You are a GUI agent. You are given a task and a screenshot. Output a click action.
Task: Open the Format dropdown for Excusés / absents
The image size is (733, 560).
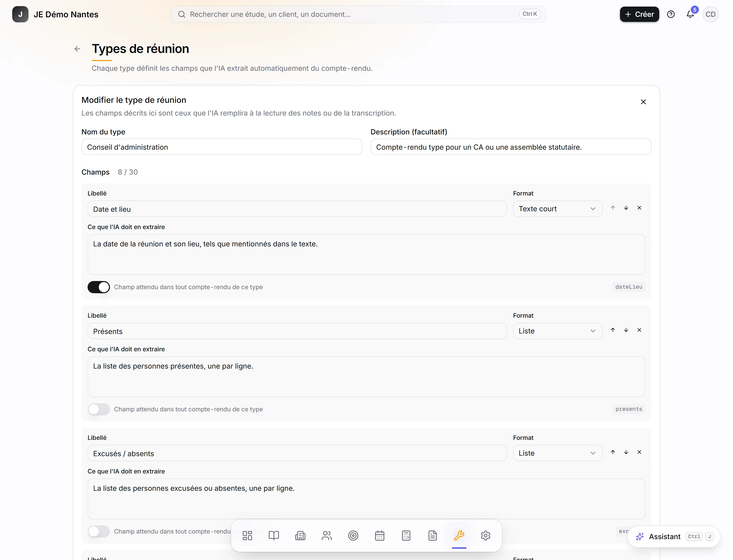pos(558,453)
